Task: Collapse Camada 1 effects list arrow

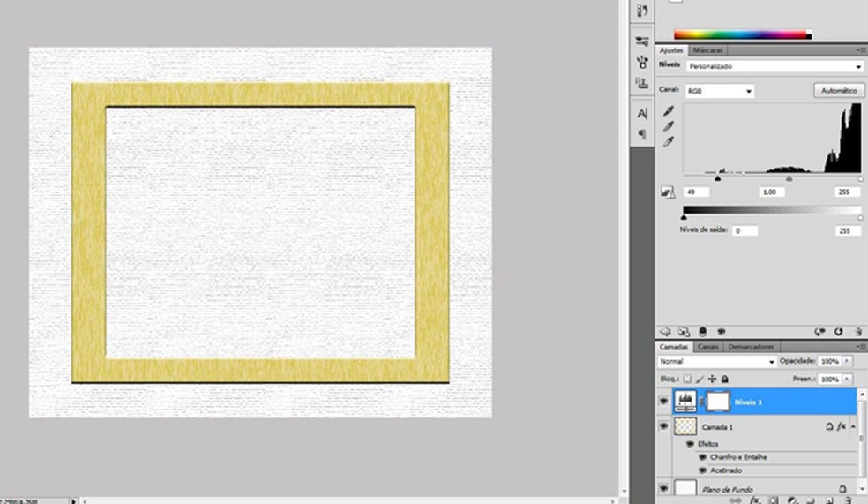Action: pos(853,426)
